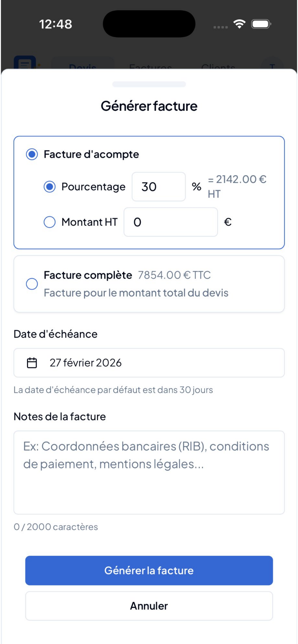The image size is (298, 644).
Task: Select the Montant HT radio option
Action: click(x=49, y=222)
